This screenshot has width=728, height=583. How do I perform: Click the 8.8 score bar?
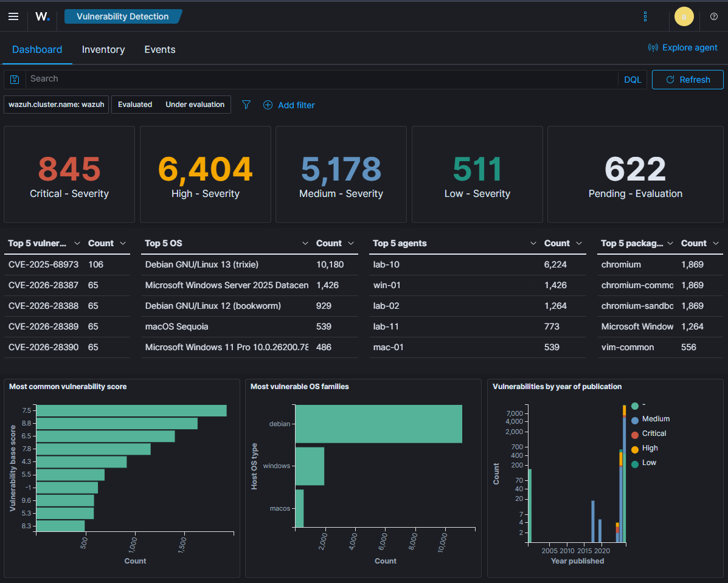pos(117,423)
